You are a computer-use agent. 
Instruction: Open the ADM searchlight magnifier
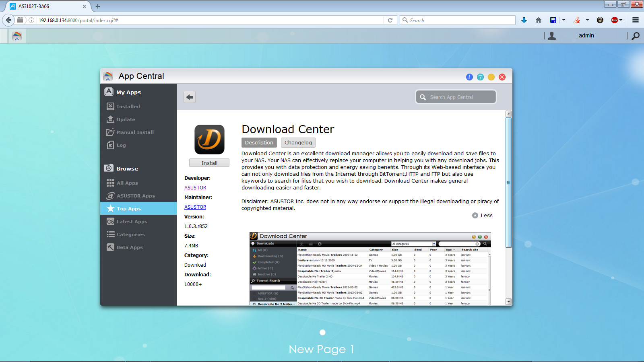tap(636, 36)
